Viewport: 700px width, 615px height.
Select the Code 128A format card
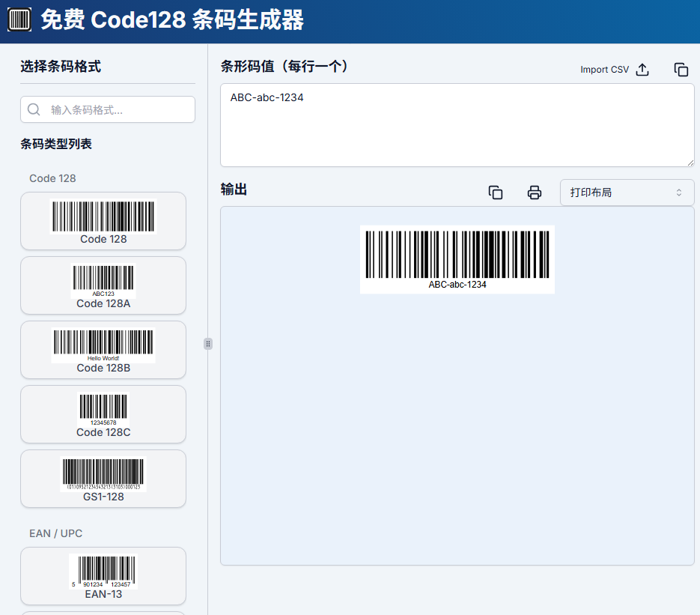[103, 285]
